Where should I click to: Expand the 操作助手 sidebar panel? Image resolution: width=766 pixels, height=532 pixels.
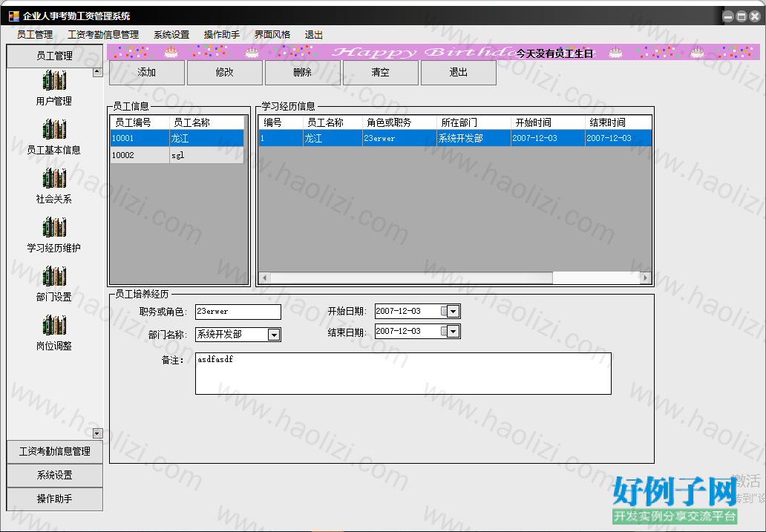(x=55, y=499)
